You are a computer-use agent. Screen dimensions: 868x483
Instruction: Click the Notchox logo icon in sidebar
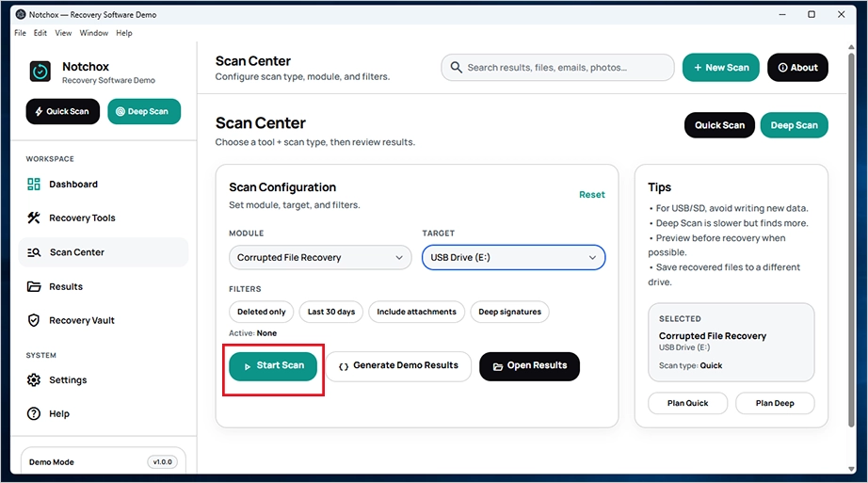click(40, 72)
